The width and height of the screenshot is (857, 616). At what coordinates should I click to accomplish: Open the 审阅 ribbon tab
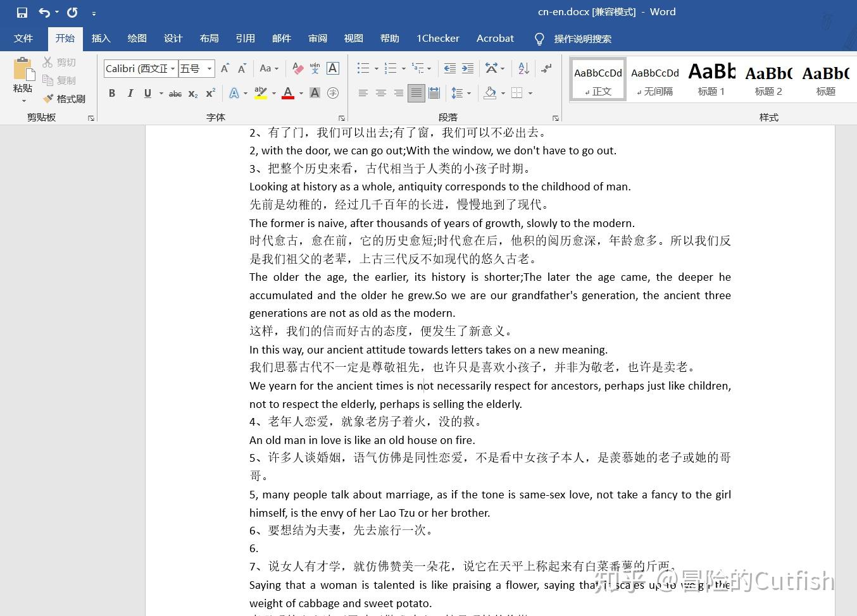tap(317, 39)
